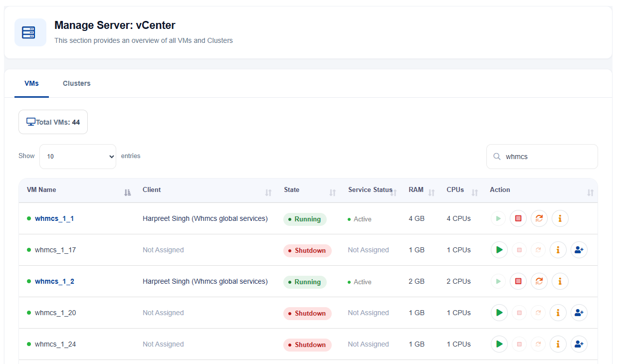Click Active service status for whmcs_1_2

click(360, 282)
